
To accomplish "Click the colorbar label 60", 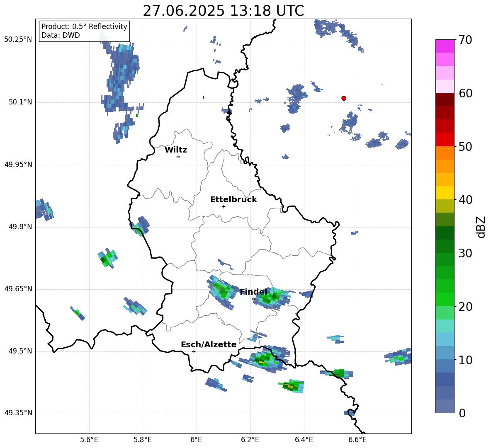I will (465, 93).
